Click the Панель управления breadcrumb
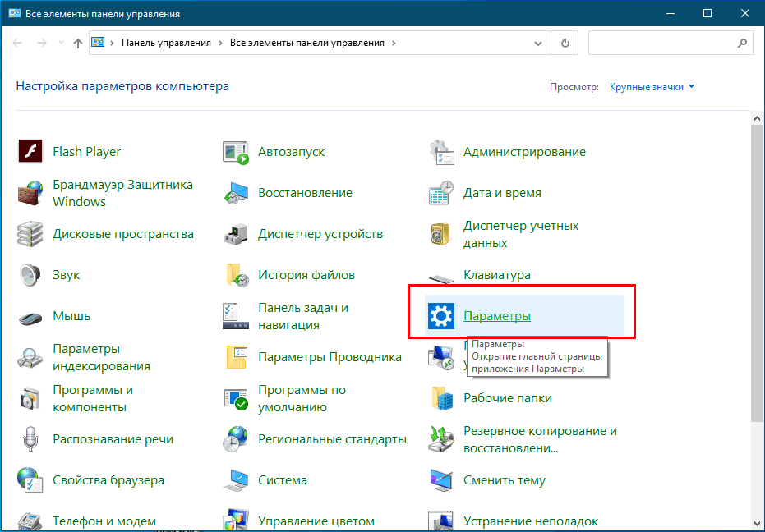 tap(166, 43)
